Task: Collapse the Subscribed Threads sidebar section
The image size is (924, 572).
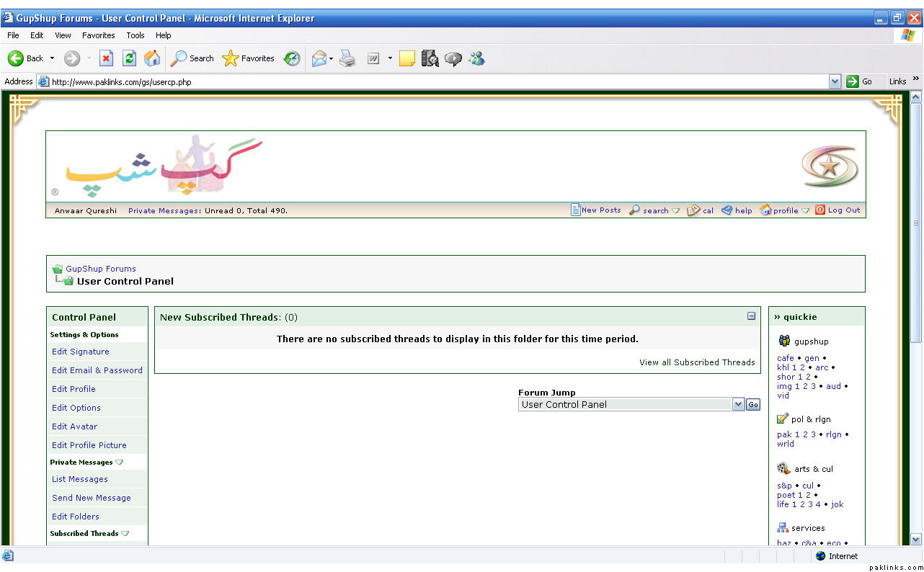Action: [125, 534]
